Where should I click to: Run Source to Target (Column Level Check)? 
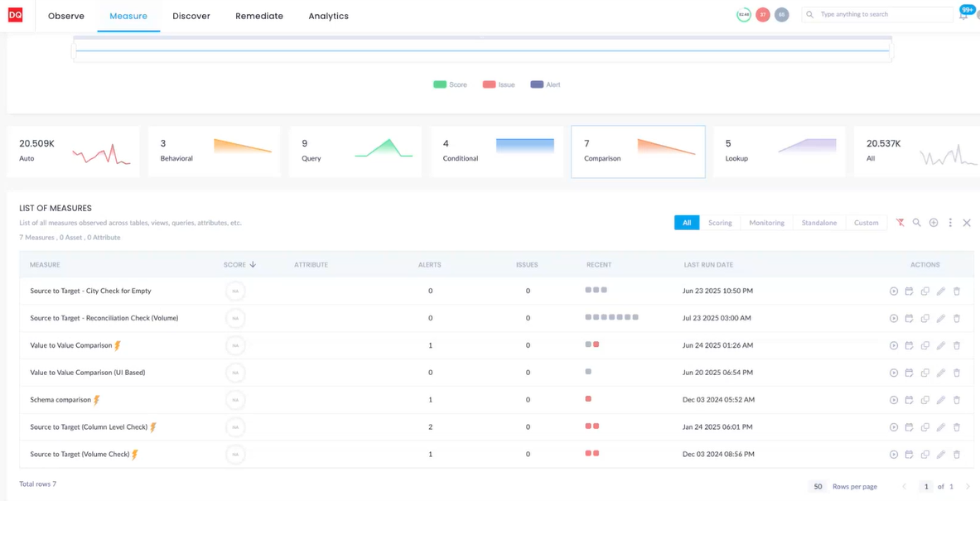click(894, 427)
